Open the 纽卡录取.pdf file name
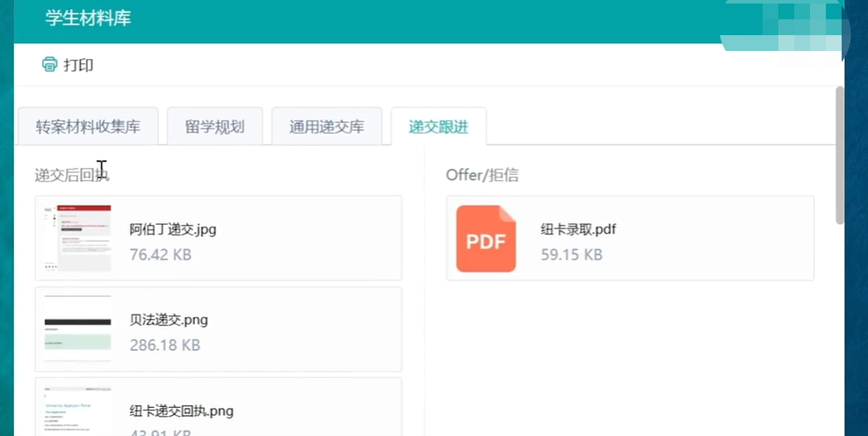Screen dimensions: 868x436 pyautogui.click(x=578, y=229)
